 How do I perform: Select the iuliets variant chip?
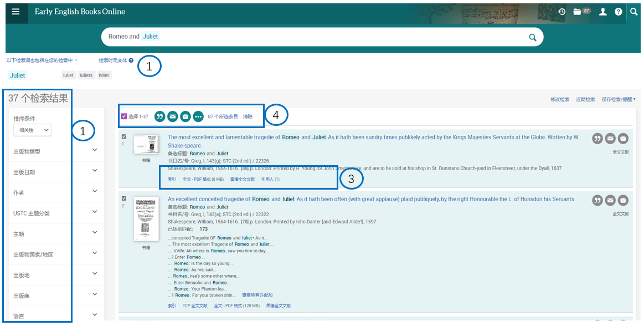coord(86,75)
